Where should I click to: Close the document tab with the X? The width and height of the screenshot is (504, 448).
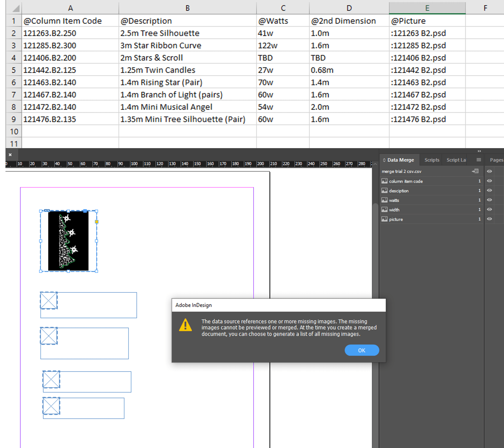(10, 155)
